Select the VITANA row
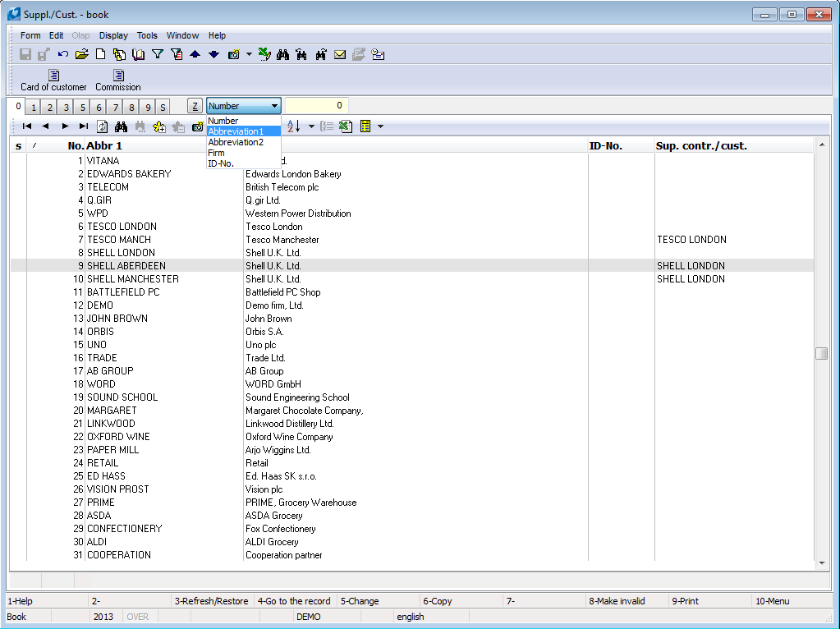The height and width of the screenshot is (629, 840). (411, 161)
